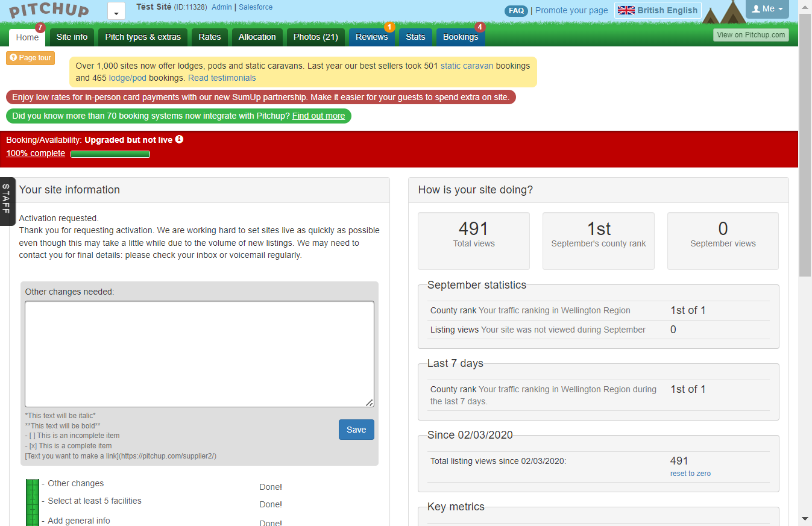Click the SumUp partnership announcement banner
Image resolution: width=812 pixels, height=526 pixels.
point(261,97)
